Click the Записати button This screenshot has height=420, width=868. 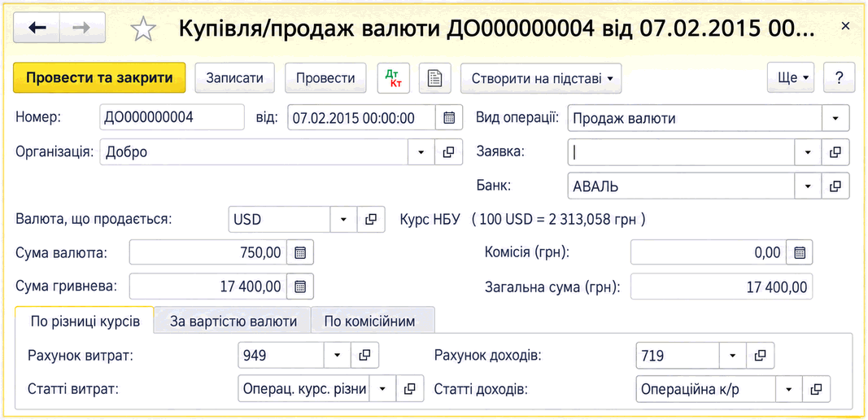235,78
